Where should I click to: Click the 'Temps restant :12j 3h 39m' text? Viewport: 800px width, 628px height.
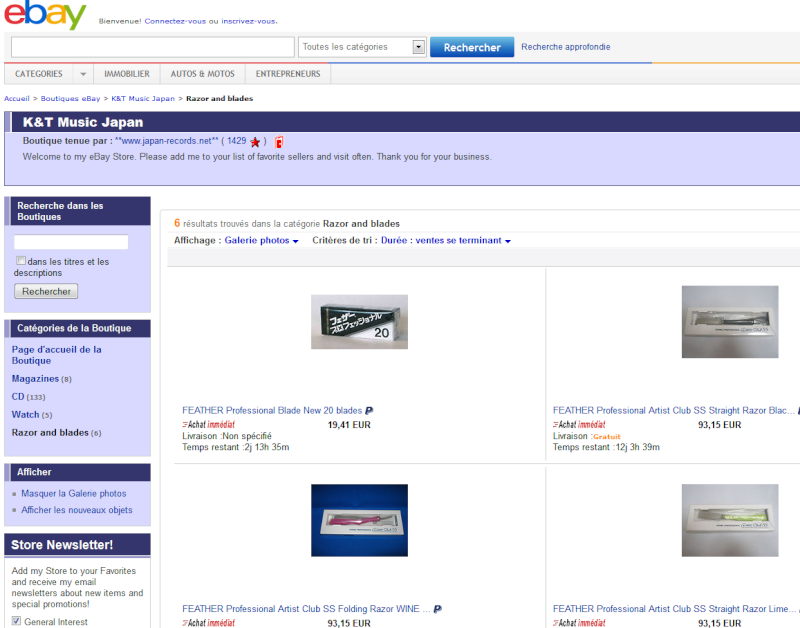(x=606, y=447)
